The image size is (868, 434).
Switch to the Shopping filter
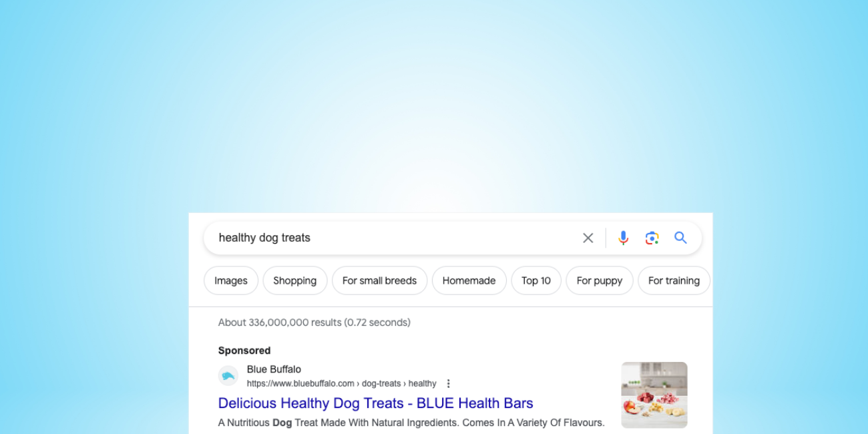pos(295,280)
